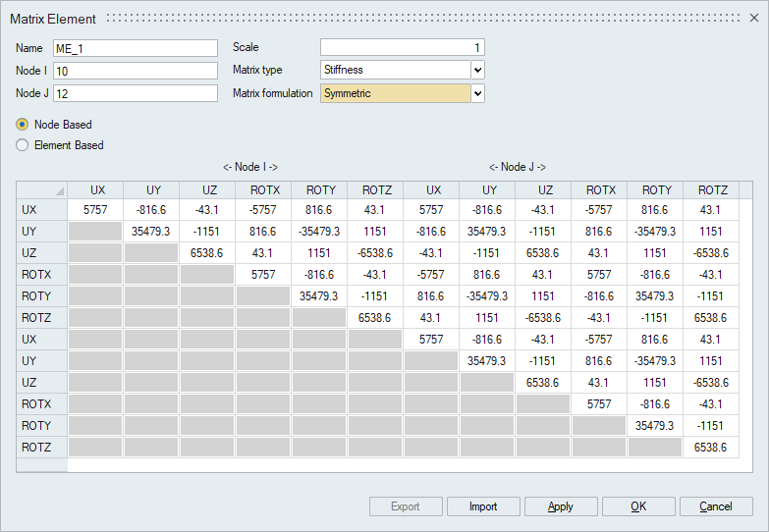Open the Matrix type dropdown
The image size is (769, 532).
click(477, 70)
